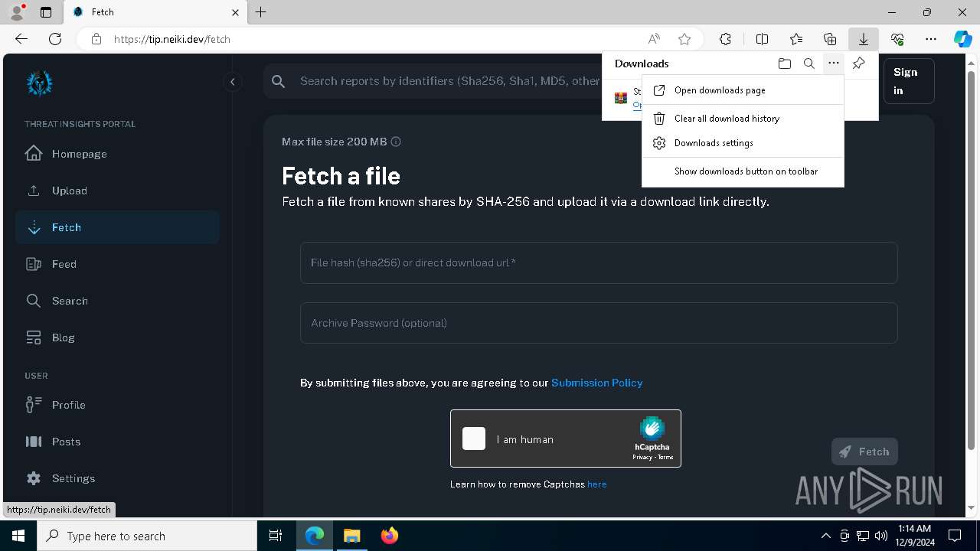Viewport: 980px width, 551px height.
Task: Click the address bar URL
Action: (171, 39)
